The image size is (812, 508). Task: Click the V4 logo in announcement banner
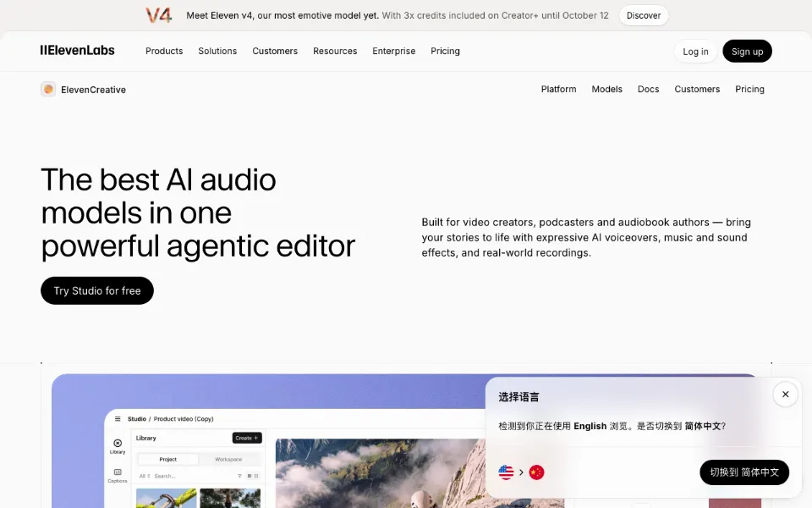158,15
